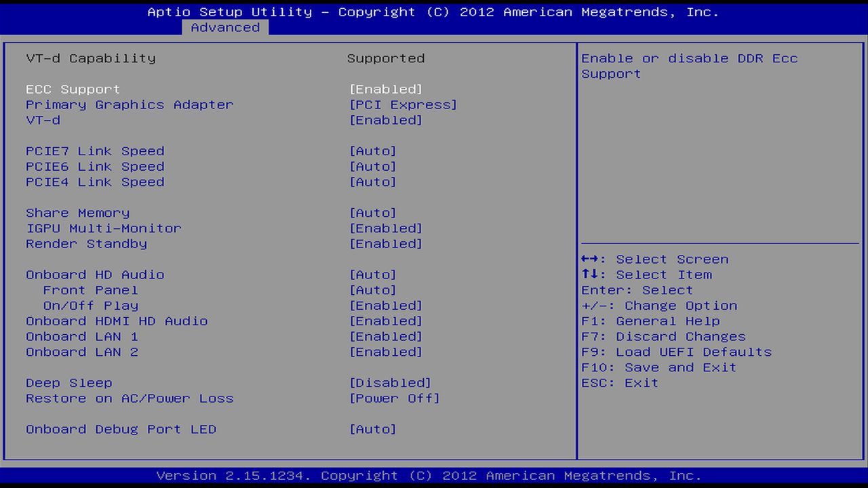Open Share Memory [Auto] value
Viewport: 868px width, 488px height.
click(x=373, y=213)
